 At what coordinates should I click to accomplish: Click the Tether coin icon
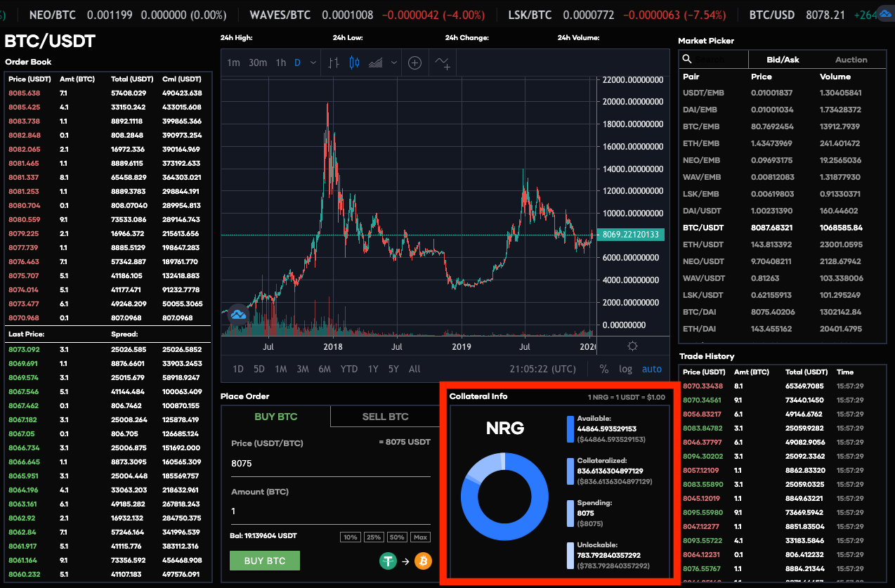click(x=388, y=561)
